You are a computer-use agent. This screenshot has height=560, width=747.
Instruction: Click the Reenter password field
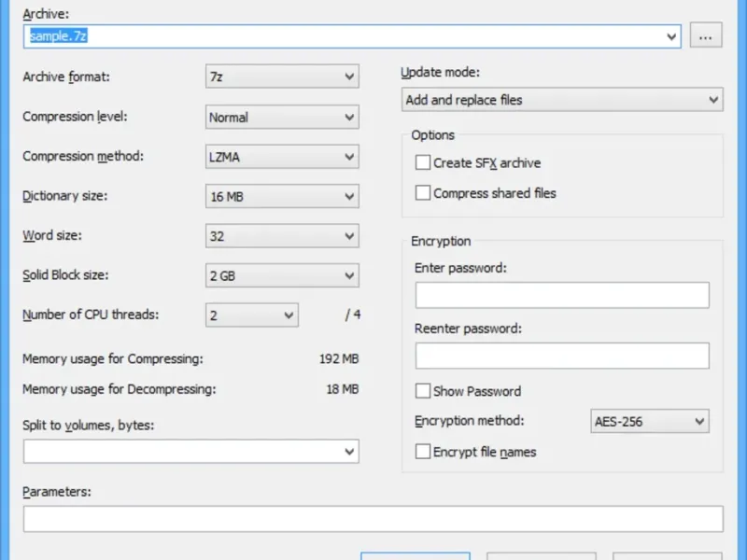[x=562, y=356]
